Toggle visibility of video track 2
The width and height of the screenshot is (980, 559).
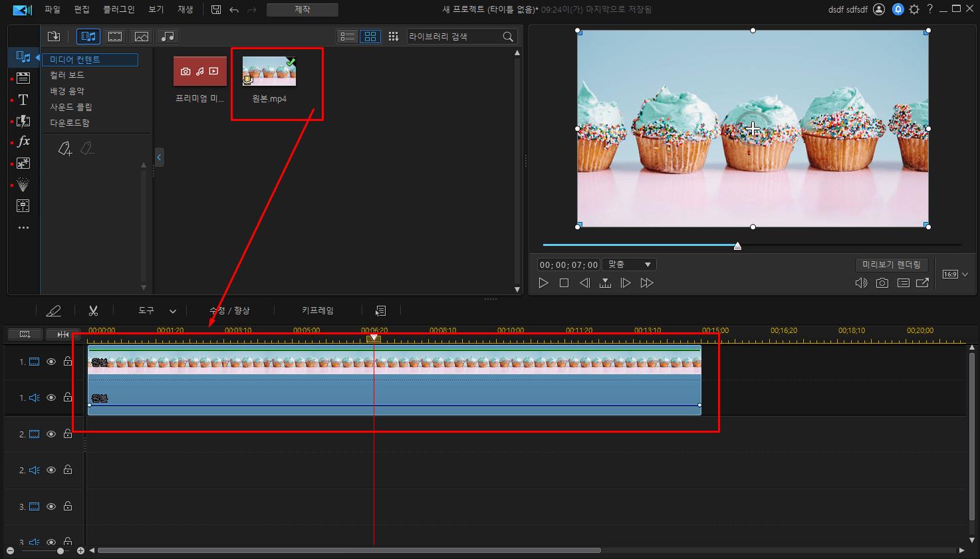(51, 434)
